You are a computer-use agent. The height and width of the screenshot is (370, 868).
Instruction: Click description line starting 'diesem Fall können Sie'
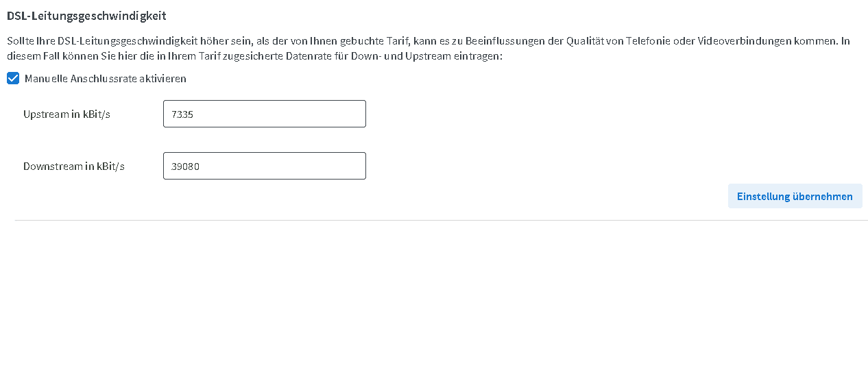[254, 56]
